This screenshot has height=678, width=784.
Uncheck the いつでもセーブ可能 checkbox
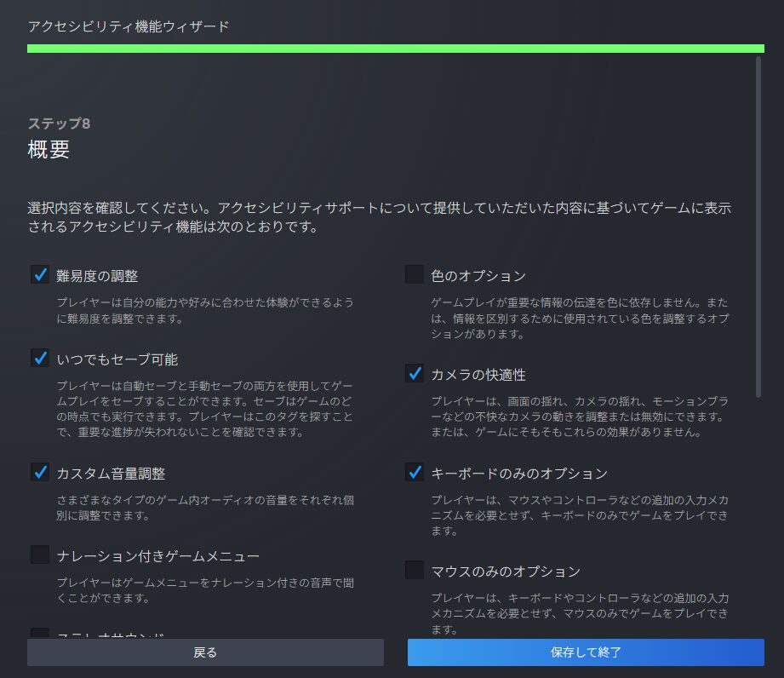click(40, 358)
